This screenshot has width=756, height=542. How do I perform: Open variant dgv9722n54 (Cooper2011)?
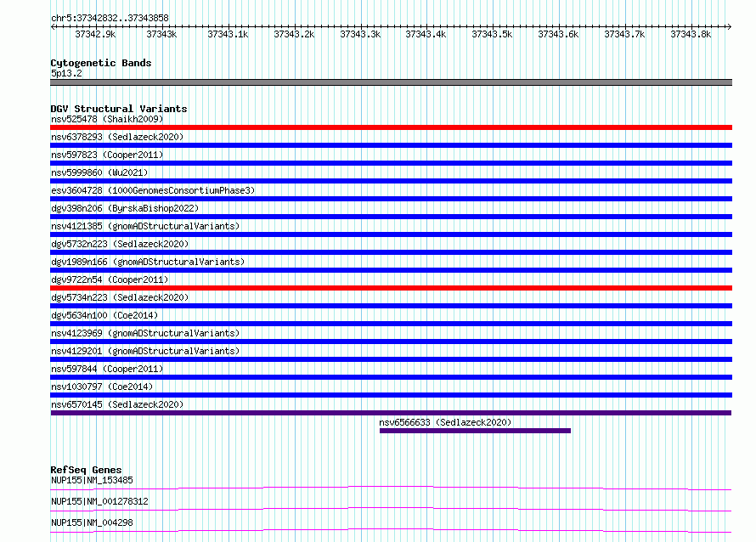(x=110, y=279)
